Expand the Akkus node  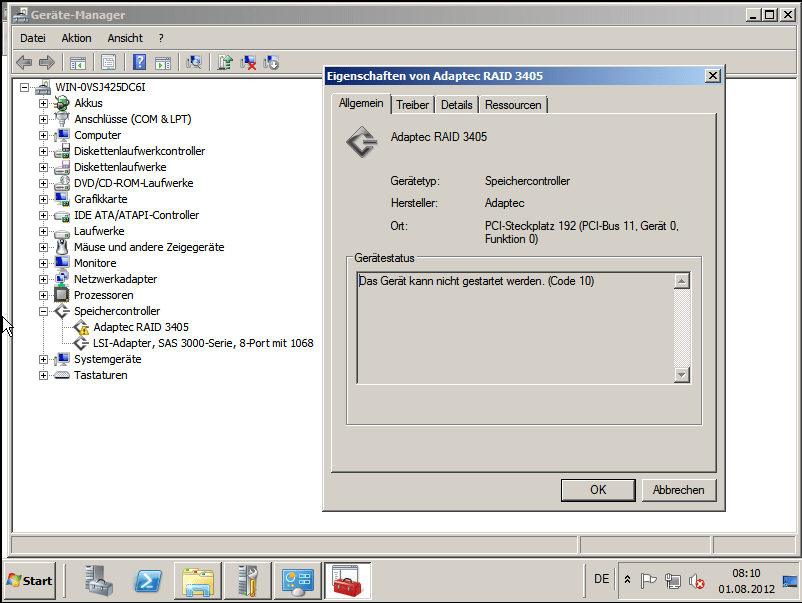43,103
